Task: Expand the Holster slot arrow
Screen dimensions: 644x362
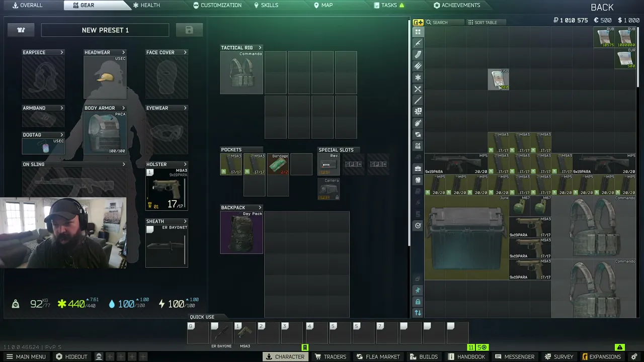Action: point(185,164)
